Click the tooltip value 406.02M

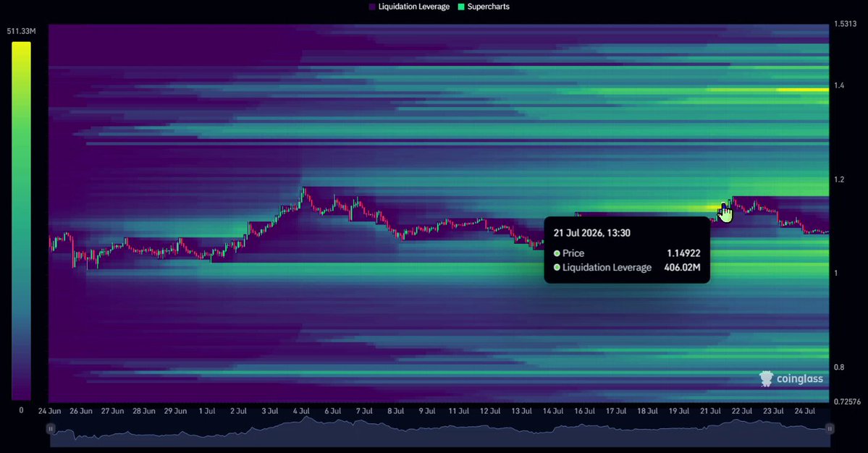(x=682, y=268)
